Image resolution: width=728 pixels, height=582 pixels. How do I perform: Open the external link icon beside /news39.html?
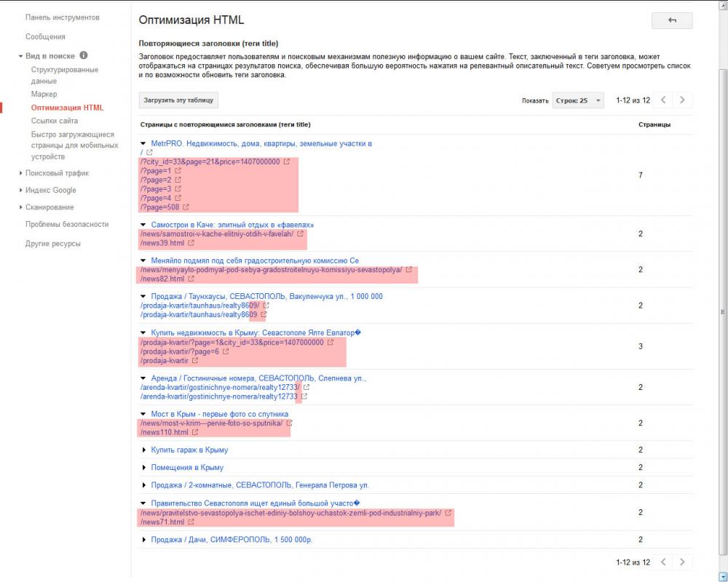pos(191,243)
